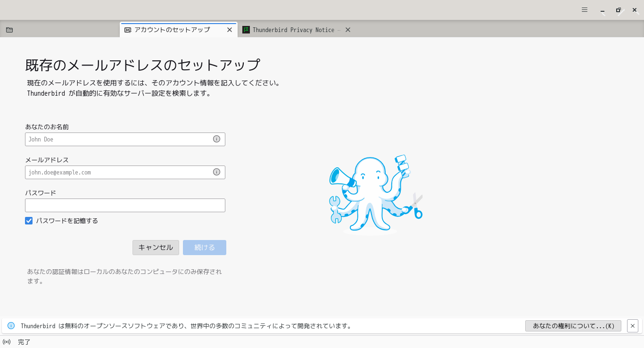Minimize the Thunderbird window
The width and height of the screenshot is (644, 348).
603,10
